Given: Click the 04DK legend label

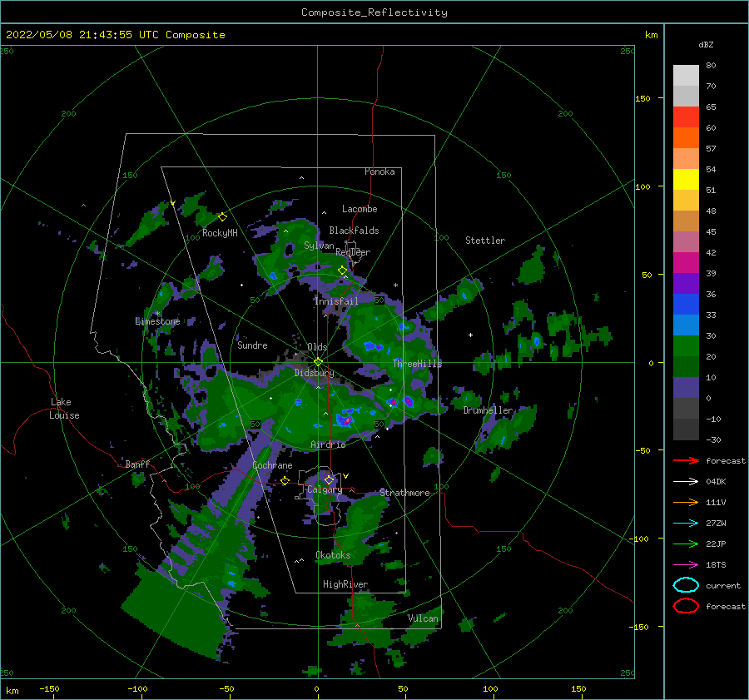Looking at the screenshot, I should tap(716, 481).
